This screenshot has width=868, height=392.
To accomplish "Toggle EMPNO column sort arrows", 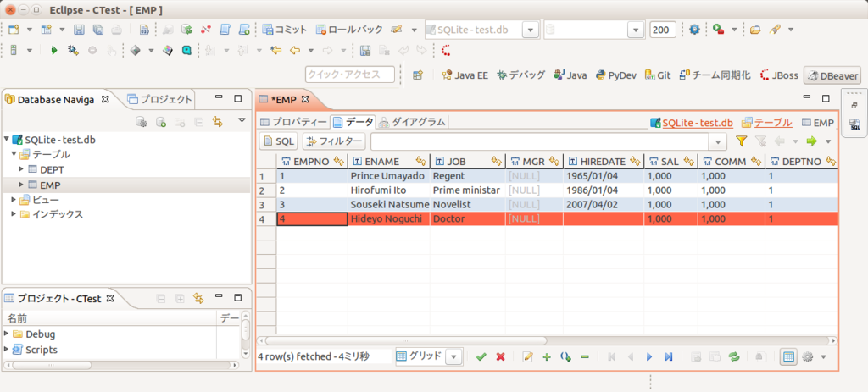I will (x=339, y=162).
